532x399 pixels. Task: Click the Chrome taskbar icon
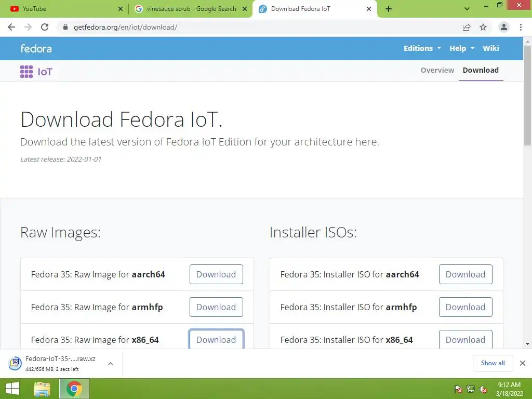point(74,389)
